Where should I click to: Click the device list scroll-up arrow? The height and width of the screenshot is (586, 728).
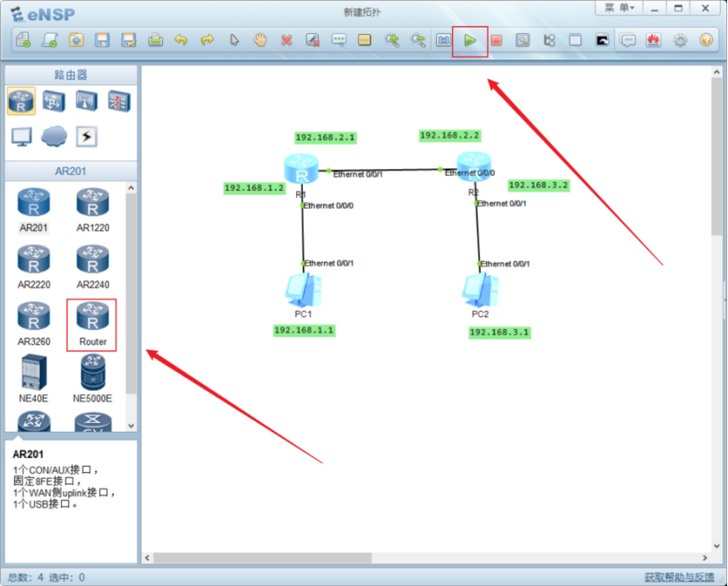coord(131,188)
